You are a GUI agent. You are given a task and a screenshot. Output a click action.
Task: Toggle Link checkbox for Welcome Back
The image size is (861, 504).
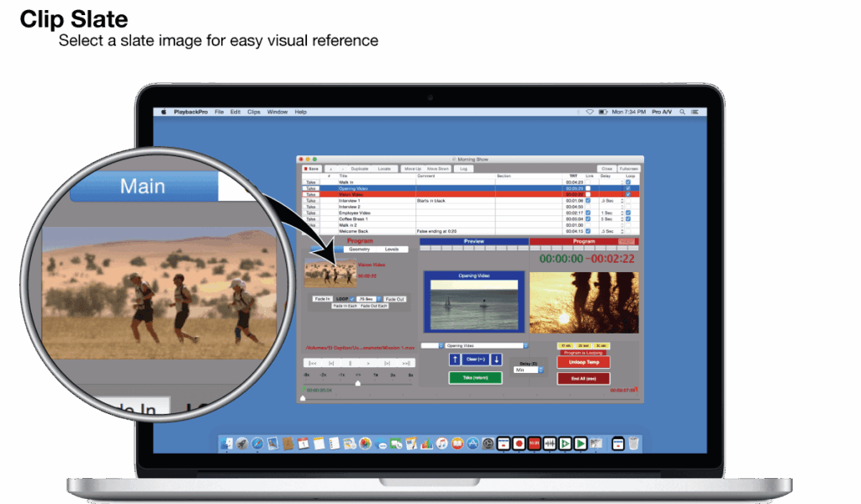pyautogui.click(x=588, y=232)
